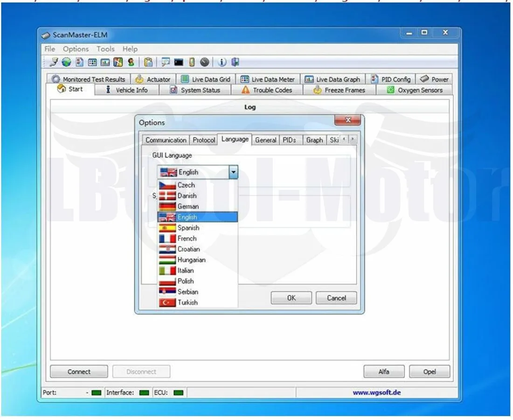
Task: Click the blue info toolbar icon
Action: coord(222,62)
